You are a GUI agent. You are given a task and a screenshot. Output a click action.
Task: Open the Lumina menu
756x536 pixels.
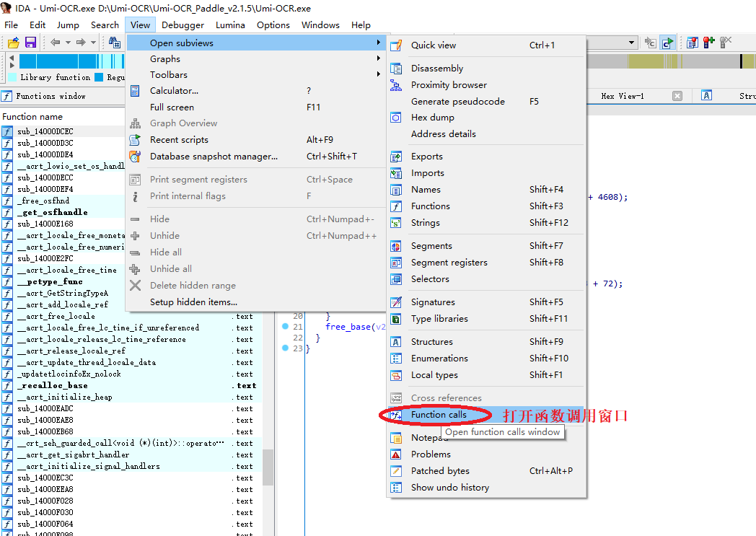point(230,25)
